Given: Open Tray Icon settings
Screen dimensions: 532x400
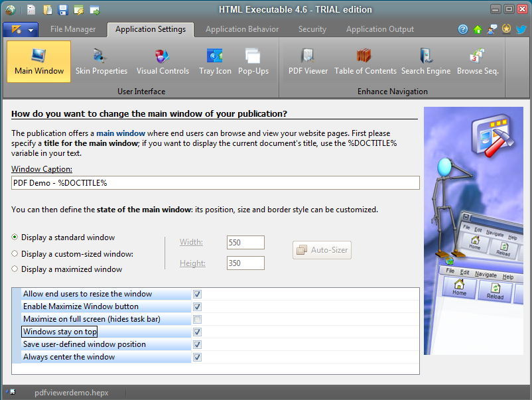Looking at the screenshot, I should 215,62.
